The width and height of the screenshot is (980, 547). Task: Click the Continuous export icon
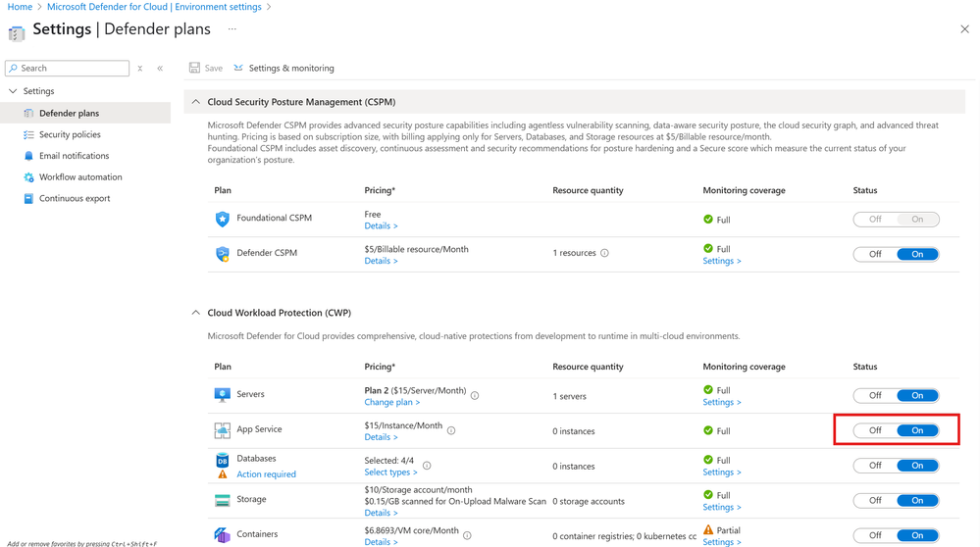click(x=28, y=198)
